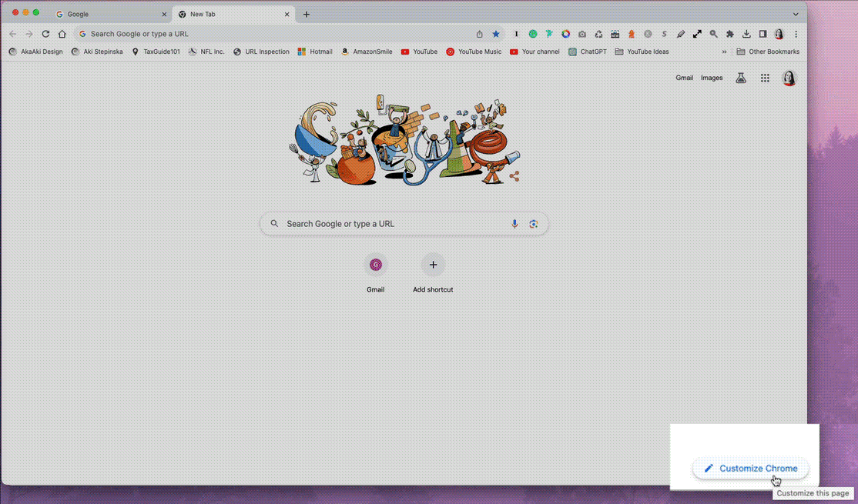858x504 pixels.
Task: Reload the current page
Action: pos(45,34)
